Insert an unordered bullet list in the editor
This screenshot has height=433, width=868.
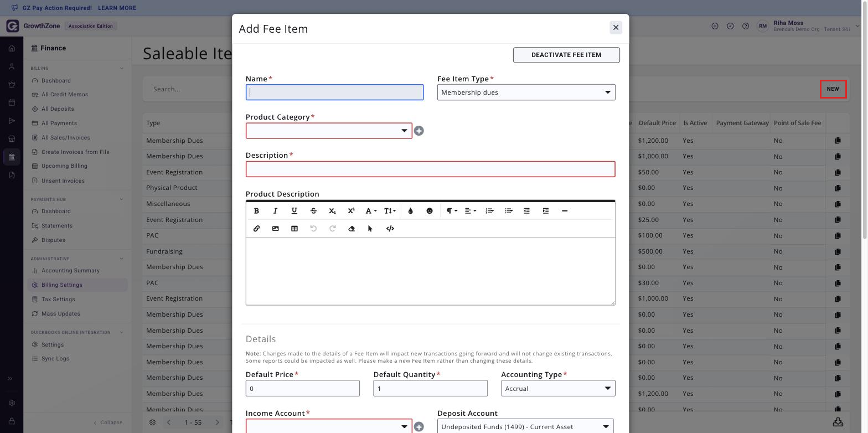click(509, 211)
